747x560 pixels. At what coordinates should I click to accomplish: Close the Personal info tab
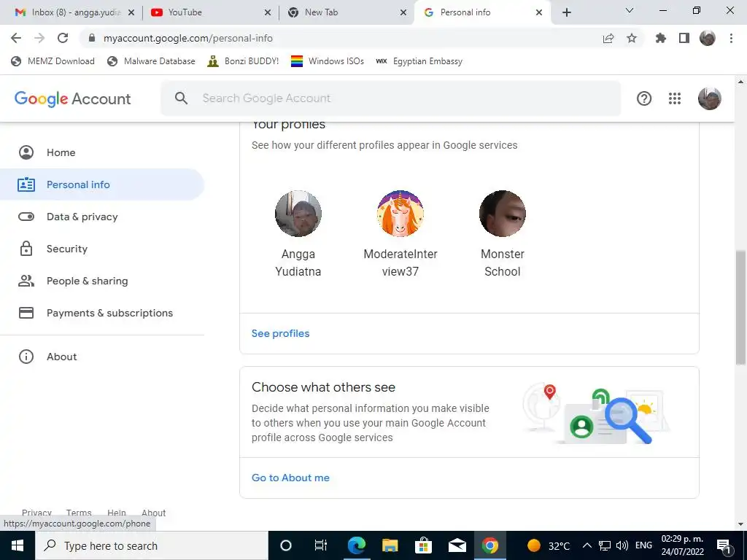click(539, 13)
